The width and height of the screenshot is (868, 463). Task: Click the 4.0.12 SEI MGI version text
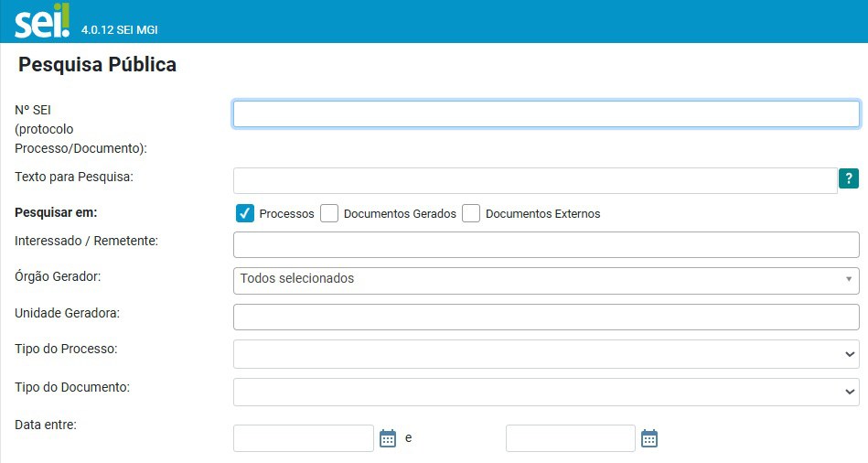[120, 30]
